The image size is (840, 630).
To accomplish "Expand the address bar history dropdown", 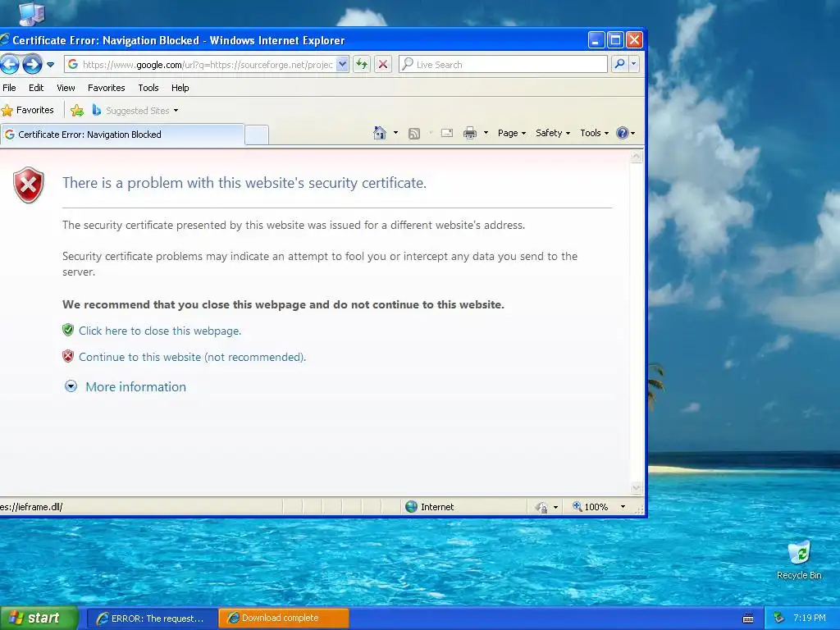I will coord(343,65).
